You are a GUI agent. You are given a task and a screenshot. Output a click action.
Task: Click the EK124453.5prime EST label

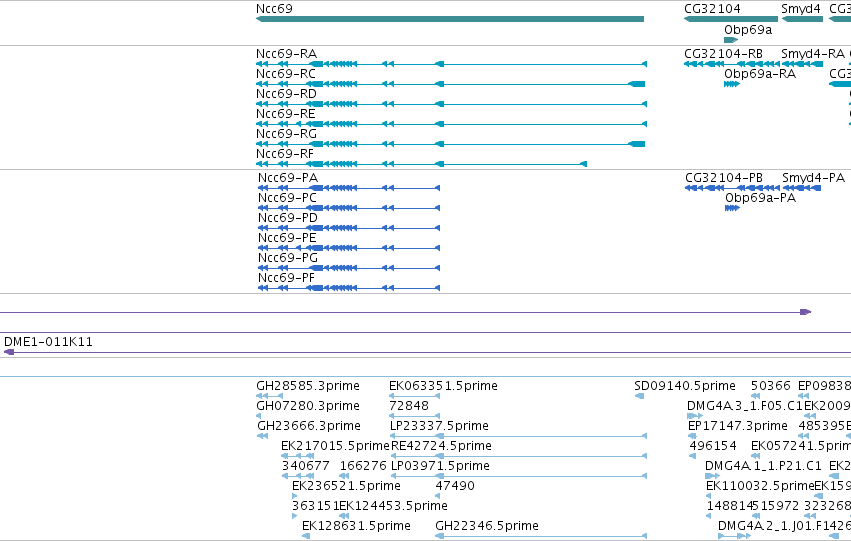pos(393,506)
